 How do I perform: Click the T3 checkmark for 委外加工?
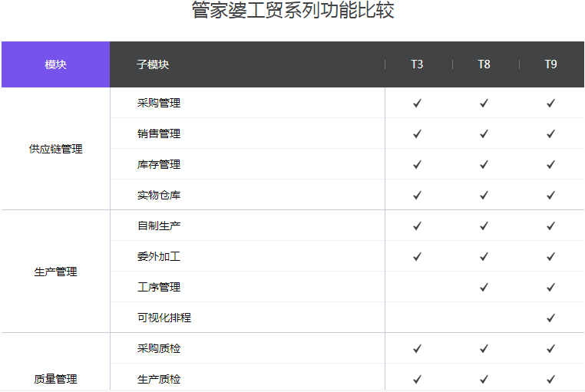[417, 256]
